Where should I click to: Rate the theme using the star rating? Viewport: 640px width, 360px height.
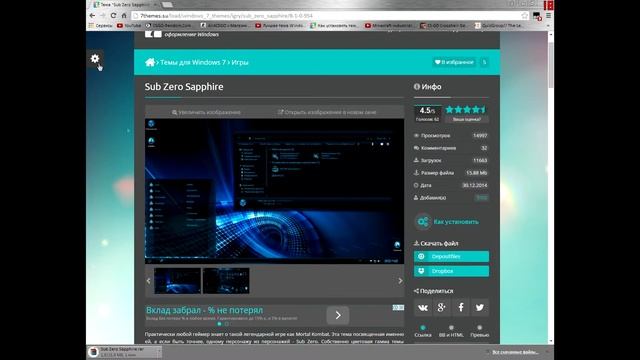(x=466, y=109)
